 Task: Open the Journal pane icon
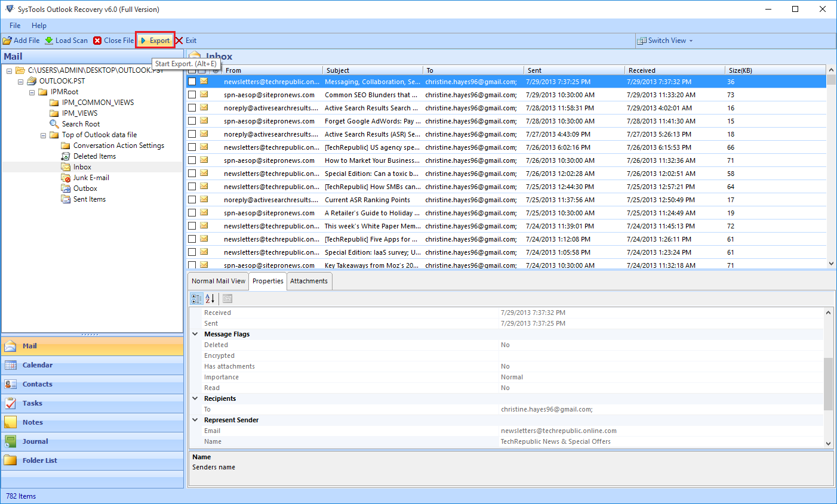11,441
